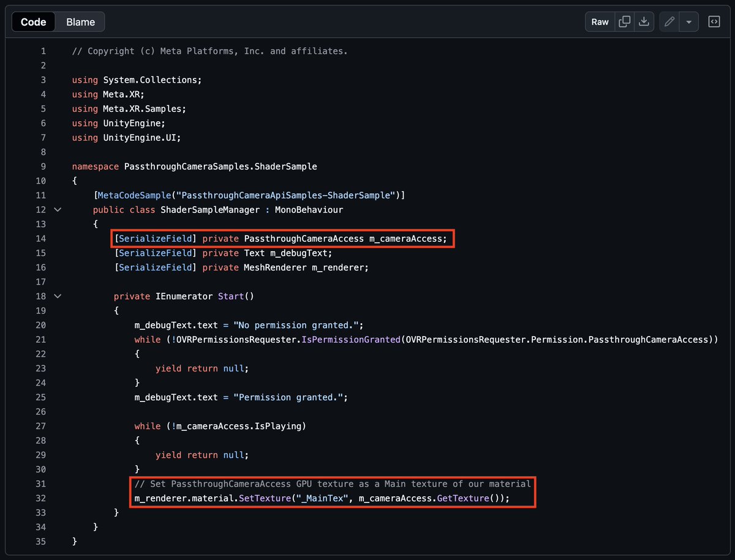Screen dimensions: 735x560
Task: Select line number 32
Action: (x=40, y=498)
